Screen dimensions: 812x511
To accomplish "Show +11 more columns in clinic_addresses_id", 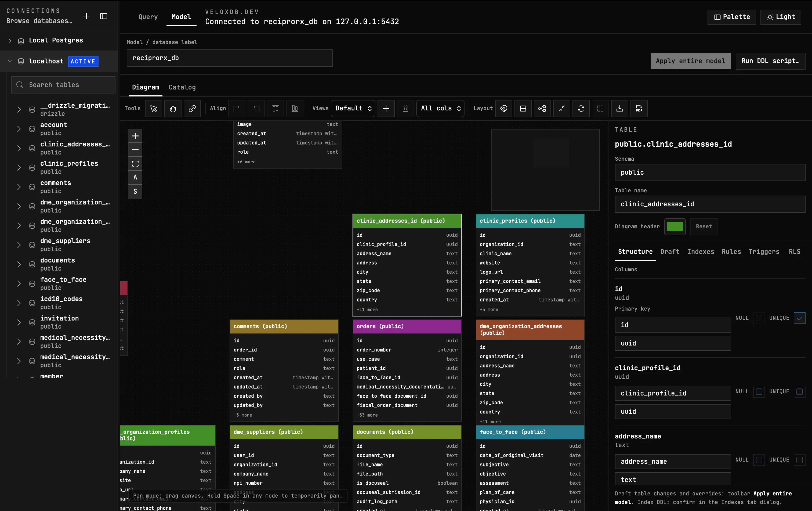I will [x=367, y=310].
